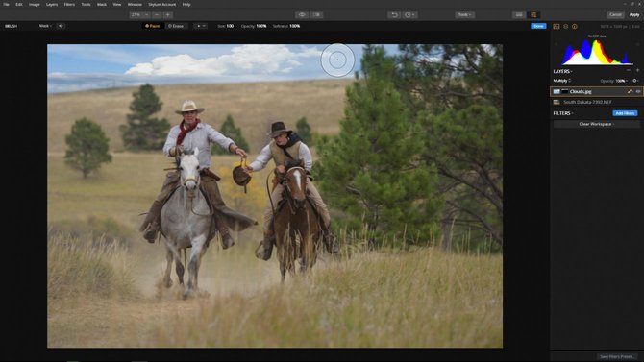The image size is (644, 362).
Task: Open the Mask menu in menu bar
Action: (x=102, y=4)
